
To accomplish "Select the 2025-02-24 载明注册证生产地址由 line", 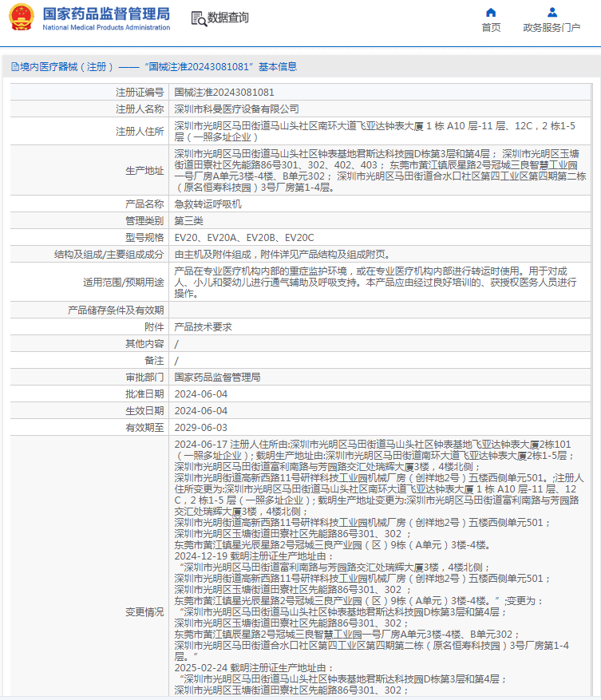I will click(x=254, y=668).
